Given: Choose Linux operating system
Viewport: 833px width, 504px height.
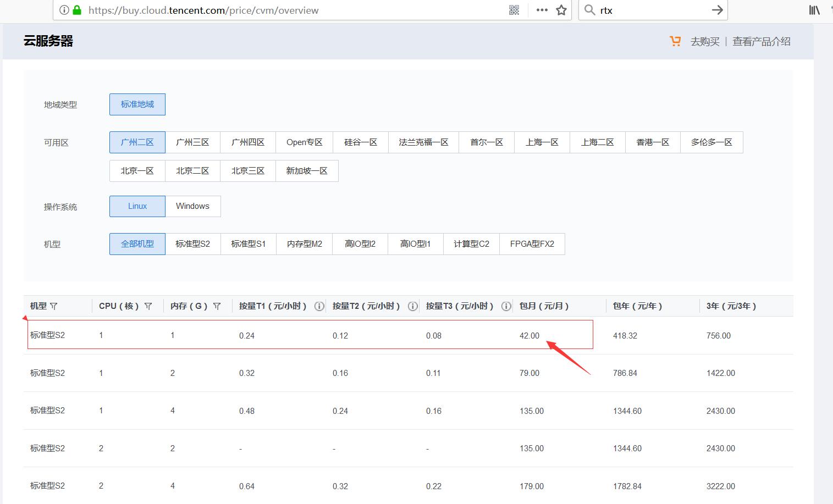Looking at the screenshot, I should tap(137, 206).
